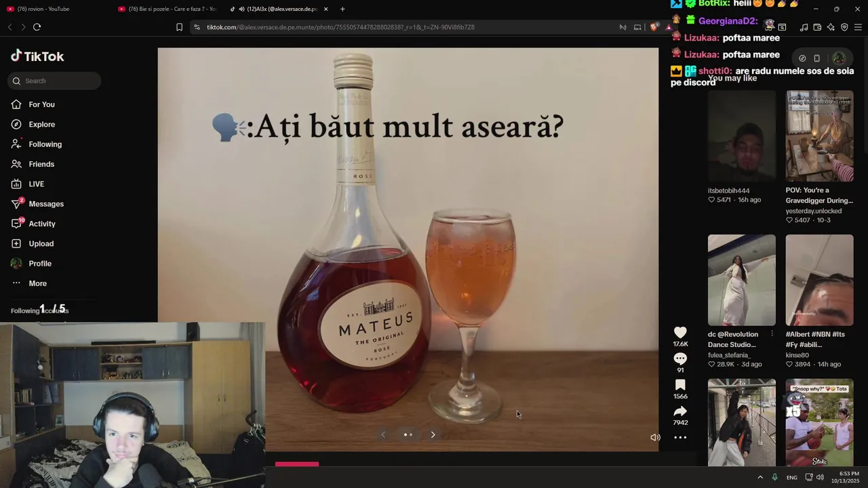Bookmark this page in the browser

(x=179, y=27)
